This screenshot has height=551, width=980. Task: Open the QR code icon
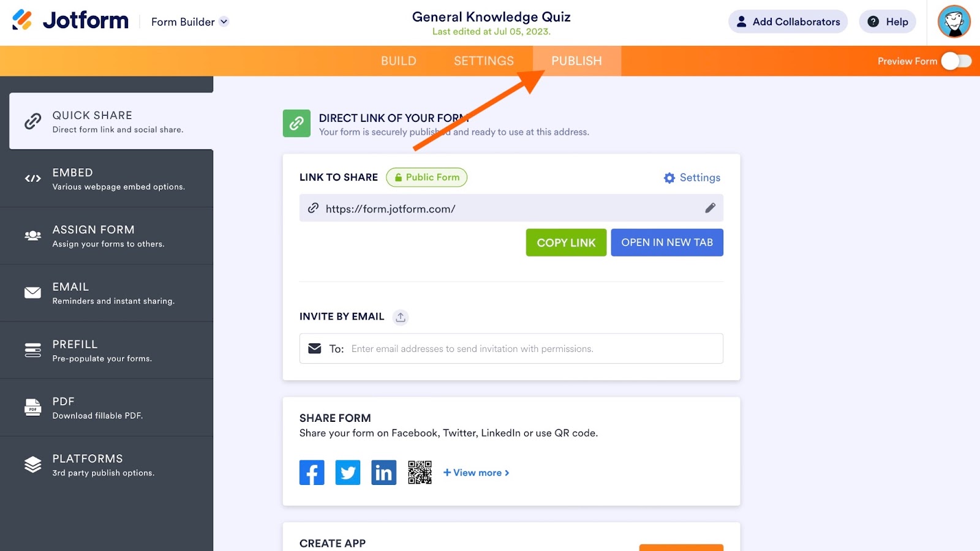tap(420, 473)
